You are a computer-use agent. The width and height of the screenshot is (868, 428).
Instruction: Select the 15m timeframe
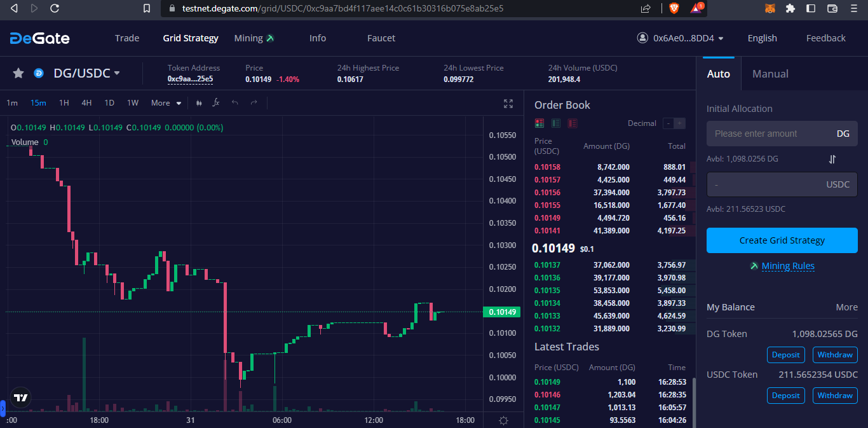(38, 103)
